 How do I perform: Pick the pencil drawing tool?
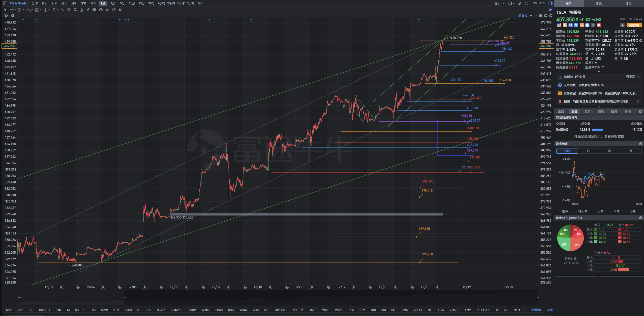[x=88, y=10]
